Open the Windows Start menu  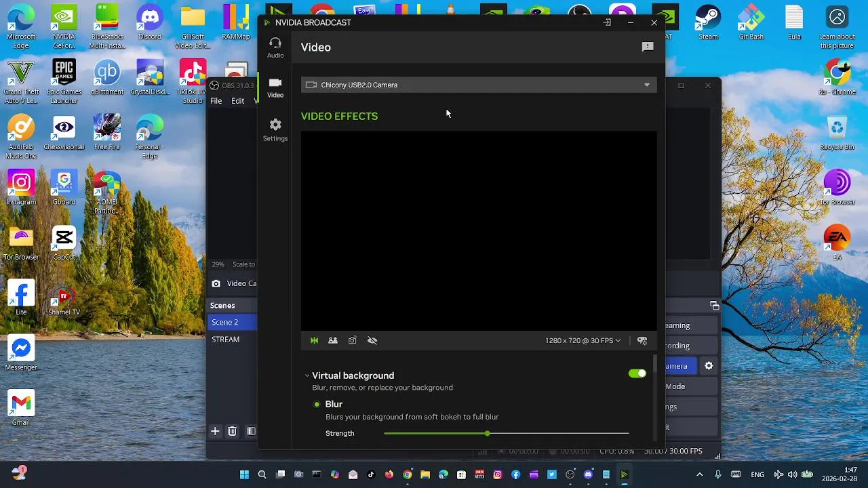click(x=244, y=474)
